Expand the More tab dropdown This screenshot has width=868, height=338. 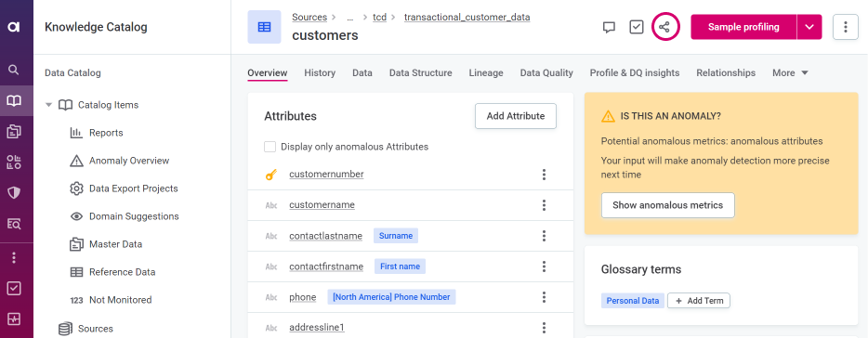tap(791, 73)
